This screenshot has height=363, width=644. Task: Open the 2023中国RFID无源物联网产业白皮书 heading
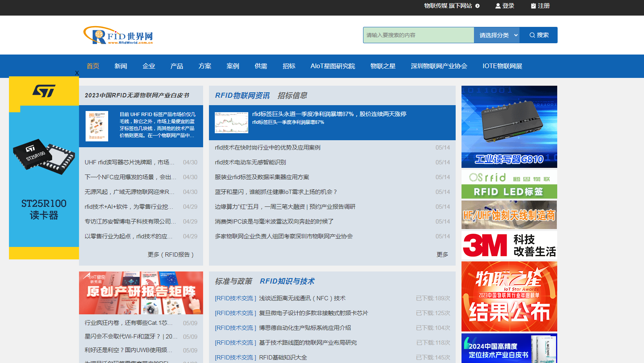[x=137, y=95]
